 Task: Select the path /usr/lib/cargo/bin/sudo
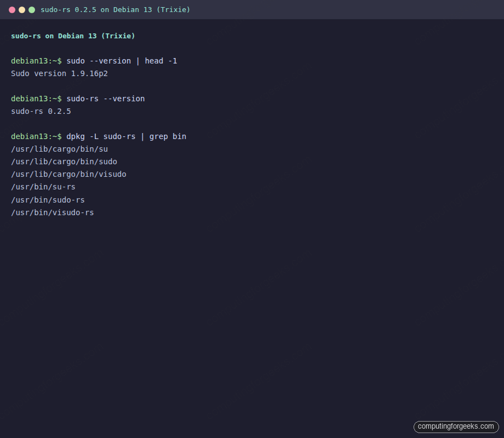(64, 162)
